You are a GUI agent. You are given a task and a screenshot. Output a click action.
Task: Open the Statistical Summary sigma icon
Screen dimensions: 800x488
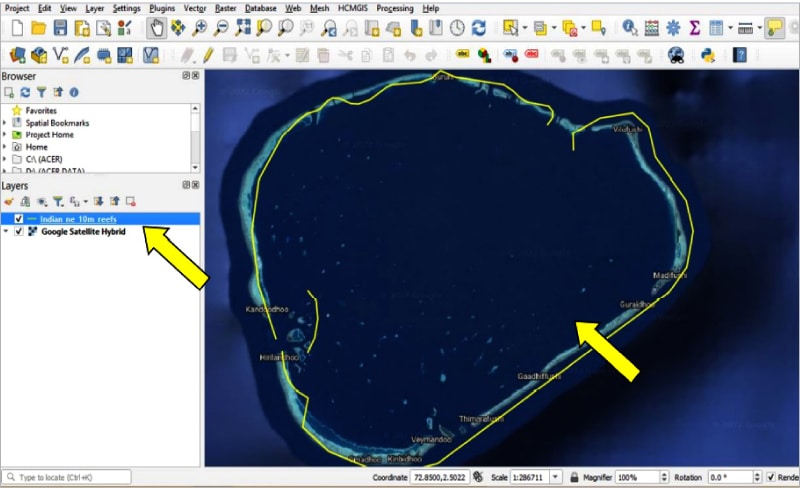[x=694, y=28]
